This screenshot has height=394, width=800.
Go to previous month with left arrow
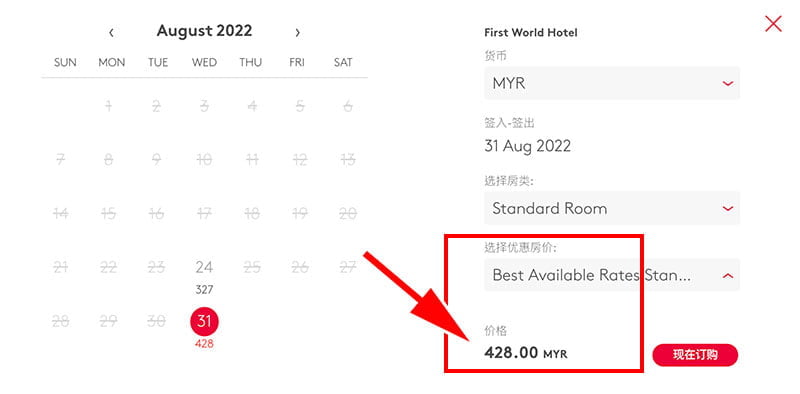coord(111,33)
